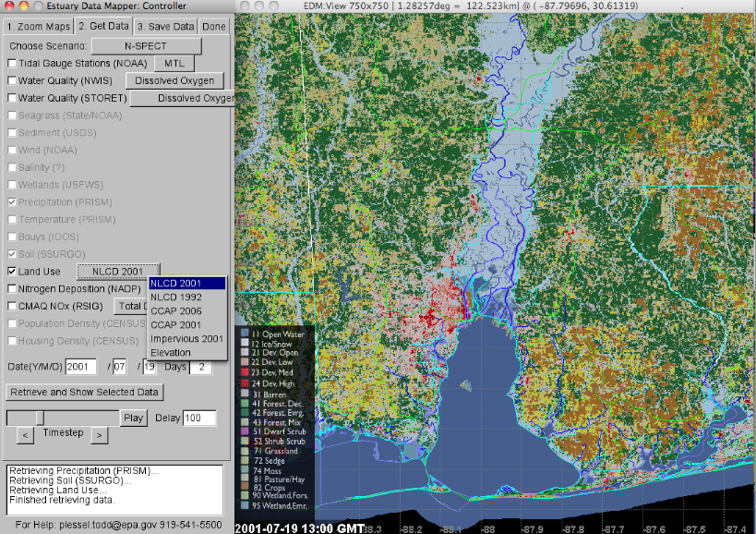Open the Dissolved Oxygen selector for STORET
Image resolution: width=756 pixels, height=534 pixels.
(x=182, y=98)
